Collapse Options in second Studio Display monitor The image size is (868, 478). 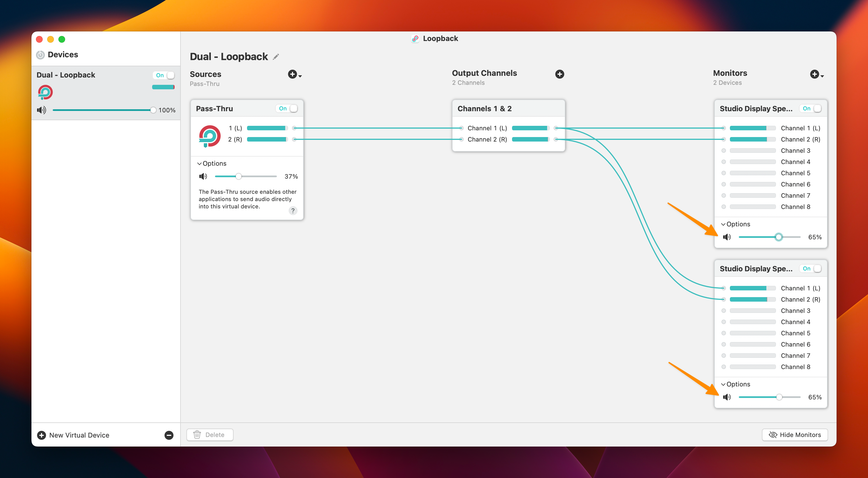pyautogui.click(x=735, y=384)
